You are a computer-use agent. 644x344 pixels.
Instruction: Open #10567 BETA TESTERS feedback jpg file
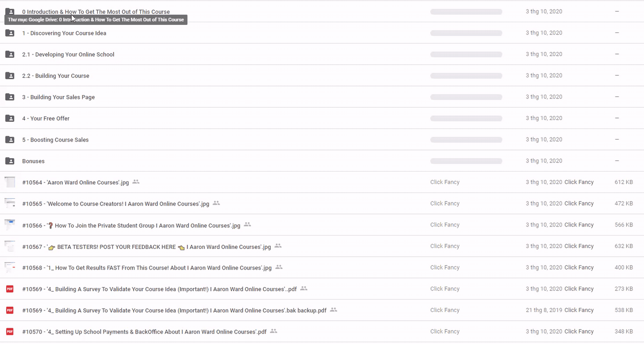(146, 247)
